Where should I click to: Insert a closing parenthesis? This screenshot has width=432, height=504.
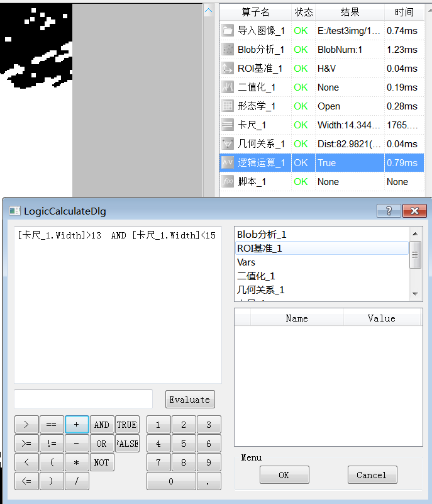coord(52,481)
